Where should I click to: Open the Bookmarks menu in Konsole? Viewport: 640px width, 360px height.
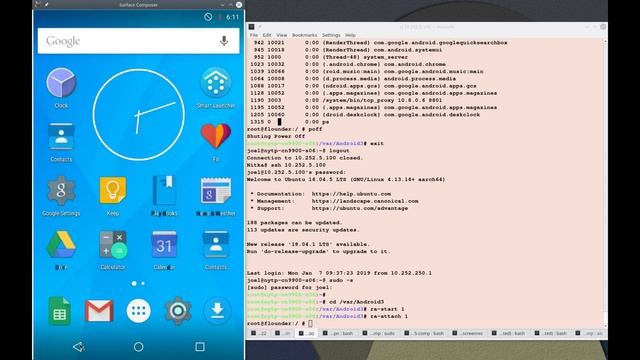(304, 35)
